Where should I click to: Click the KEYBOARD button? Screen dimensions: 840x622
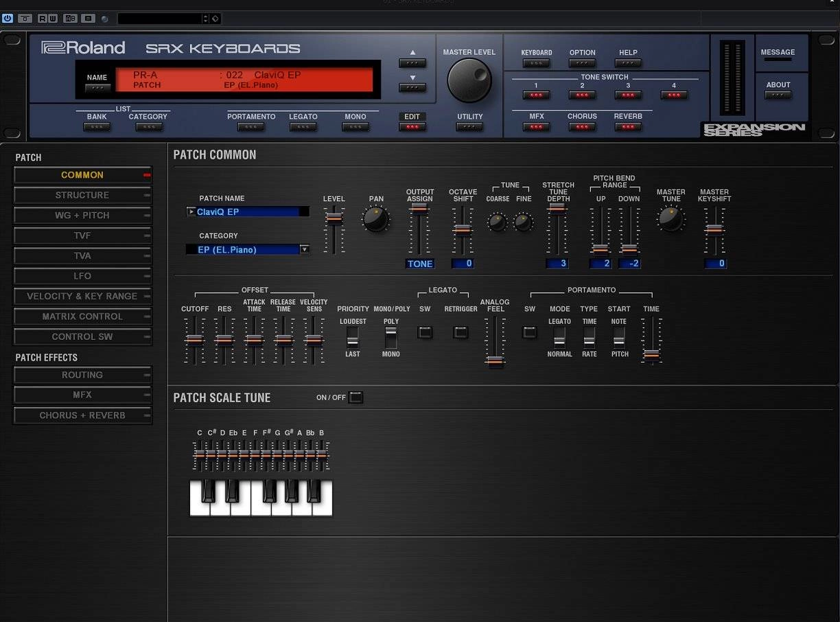click(x=537, y=63)
